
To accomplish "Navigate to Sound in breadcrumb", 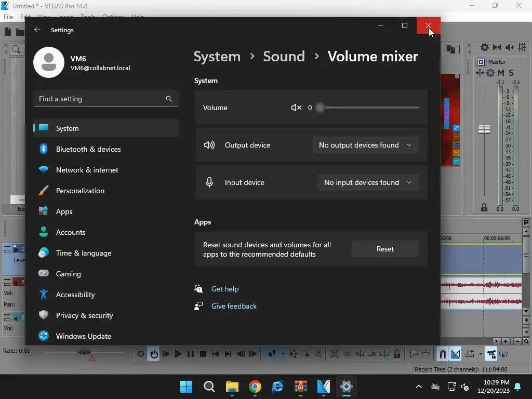I will (x=284, y=56).
